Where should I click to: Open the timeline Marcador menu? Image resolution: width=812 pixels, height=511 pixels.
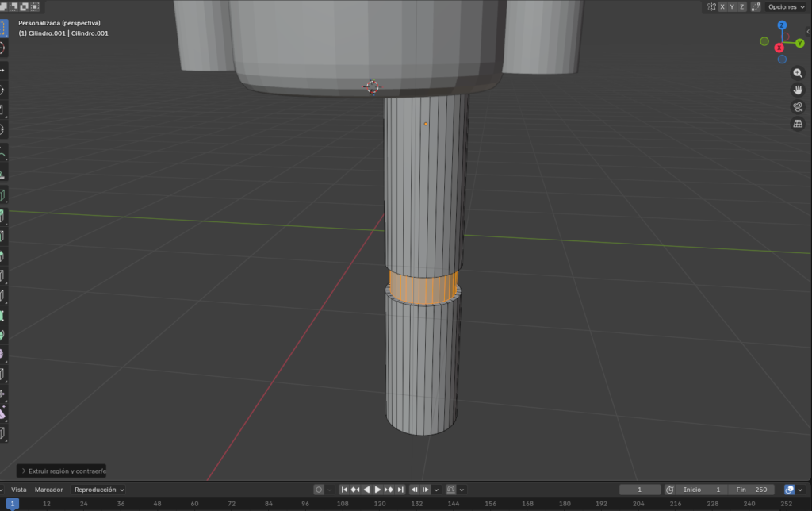tap(48, 490)
